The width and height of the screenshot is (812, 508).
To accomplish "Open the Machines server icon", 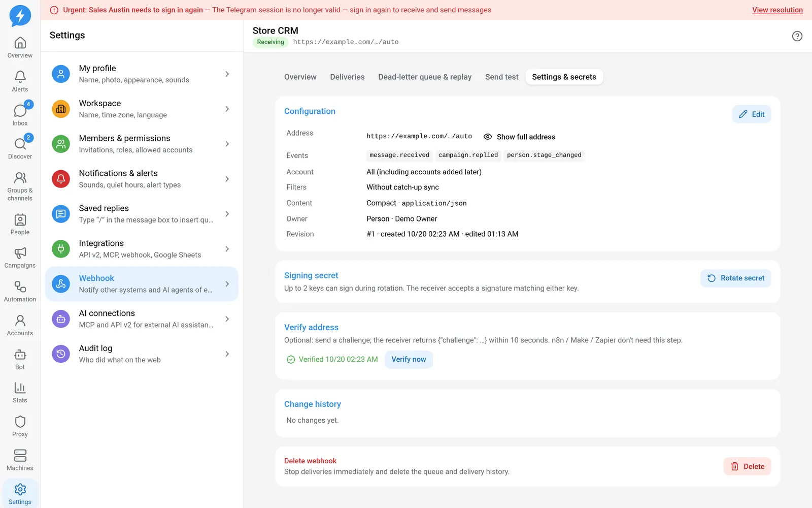I will click(20, 460).
